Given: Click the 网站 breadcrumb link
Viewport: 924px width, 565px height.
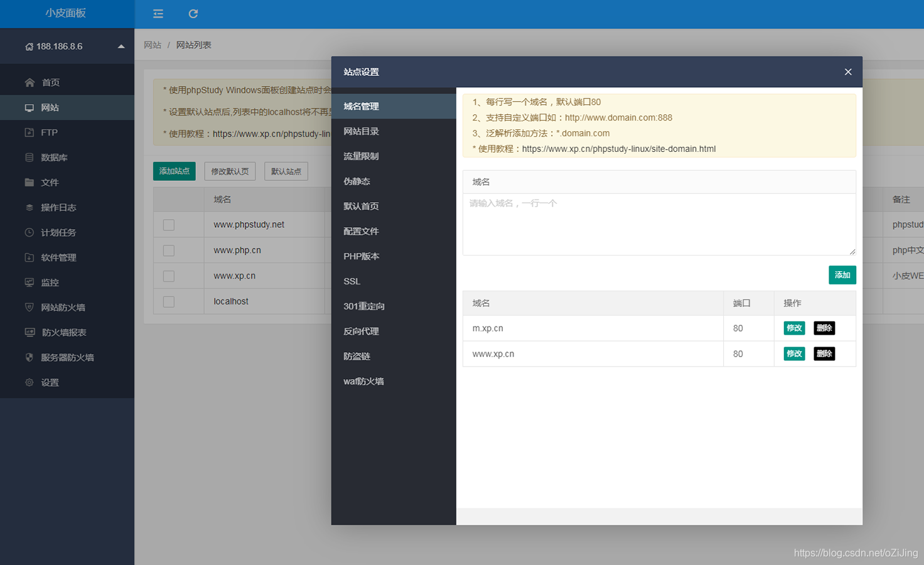Looking at the screenshot, I should [x=153, y=45].
